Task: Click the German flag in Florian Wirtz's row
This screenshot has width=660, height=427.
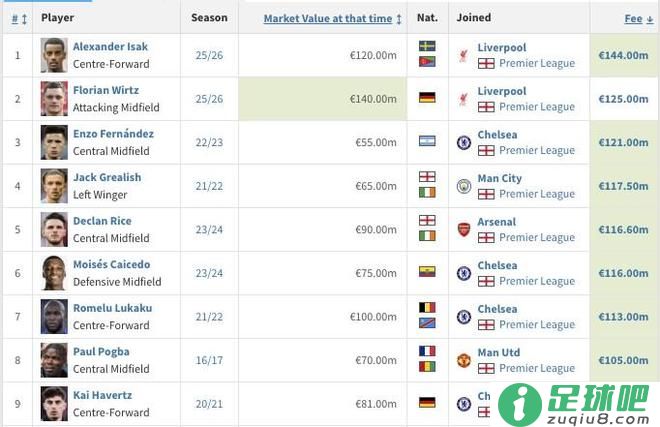Action: click(x=427, y=98)
